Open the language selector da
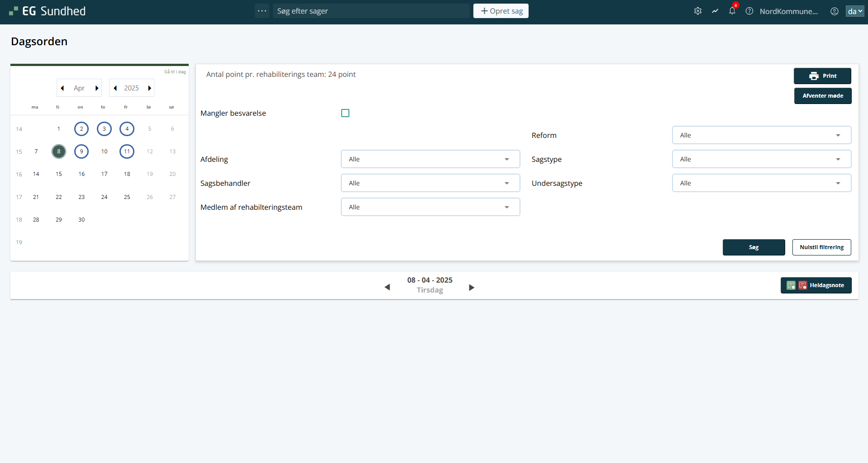The width and height of the screenshot is (868, 463). (854, 11)
